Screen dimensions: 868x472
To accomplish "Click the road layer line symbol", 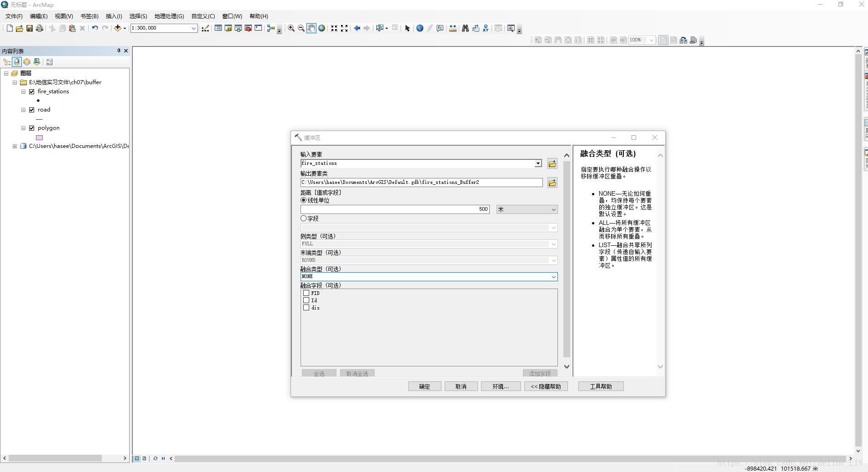I will pos(39,119).
